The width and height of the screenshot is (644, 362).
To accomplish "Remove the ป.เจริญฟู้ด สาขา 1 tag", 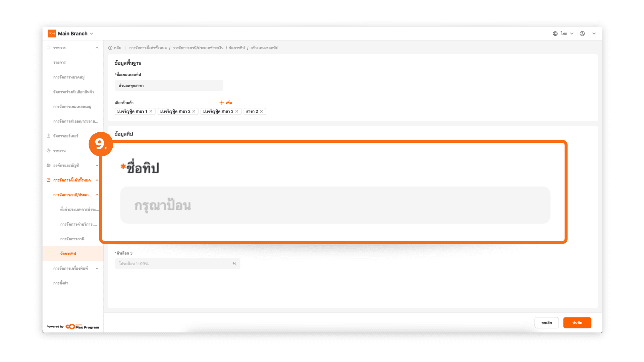I will click(x=151, y=111).
